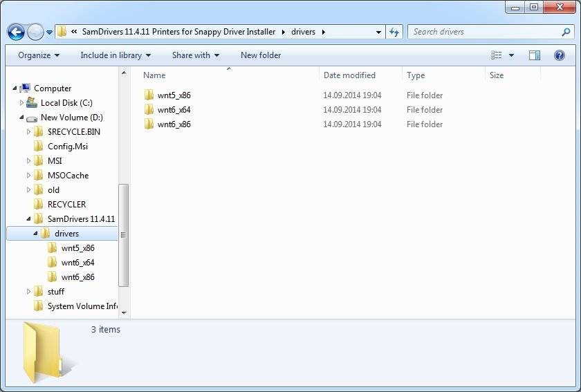581x392 pixels.
Task: Expand the Local Disk (C:) node
Action: (21, 102)
